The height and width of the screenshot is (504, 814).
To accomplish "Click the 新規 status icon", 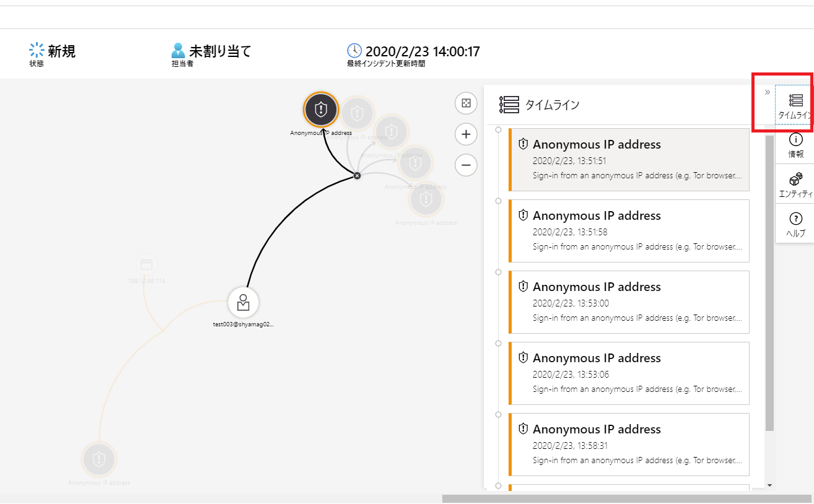I will coord(37,50).
